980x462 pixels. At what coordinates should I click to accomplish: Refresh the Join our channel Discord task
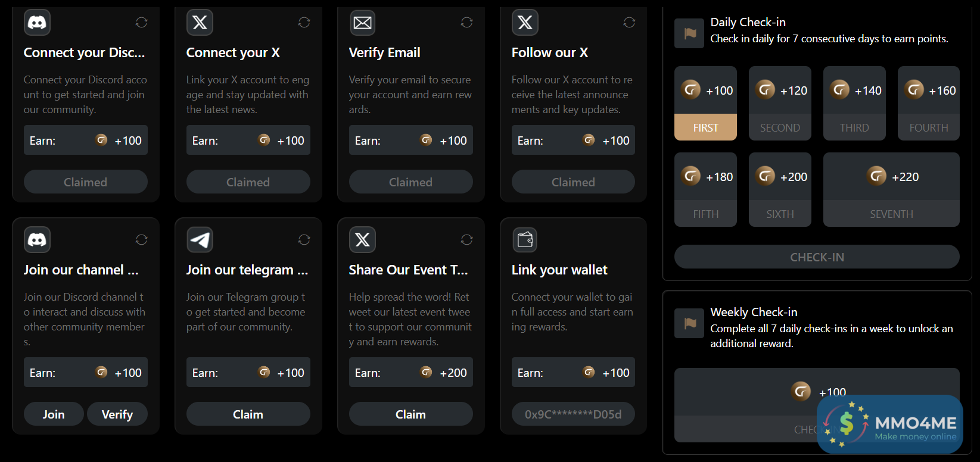point(141,240)
